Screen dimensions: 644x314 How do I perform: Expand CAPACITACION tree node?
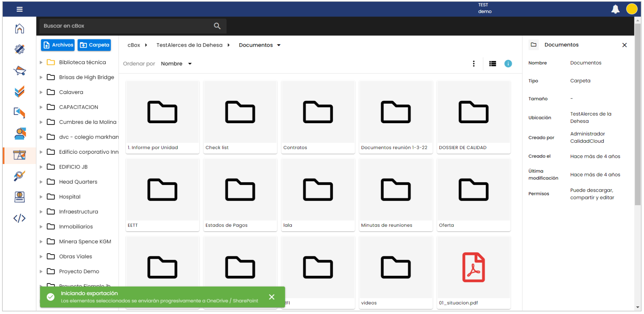(x=41, y=107)
